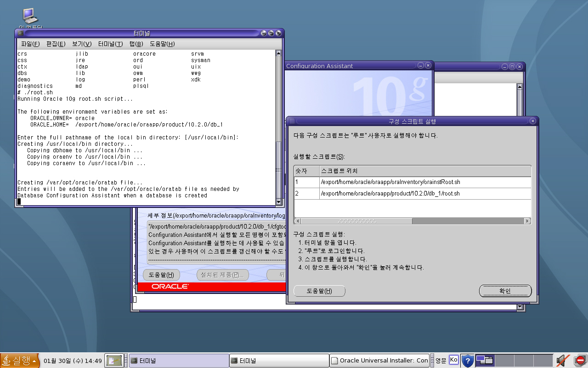Close the 터미널 window

(x=278, y=33)
